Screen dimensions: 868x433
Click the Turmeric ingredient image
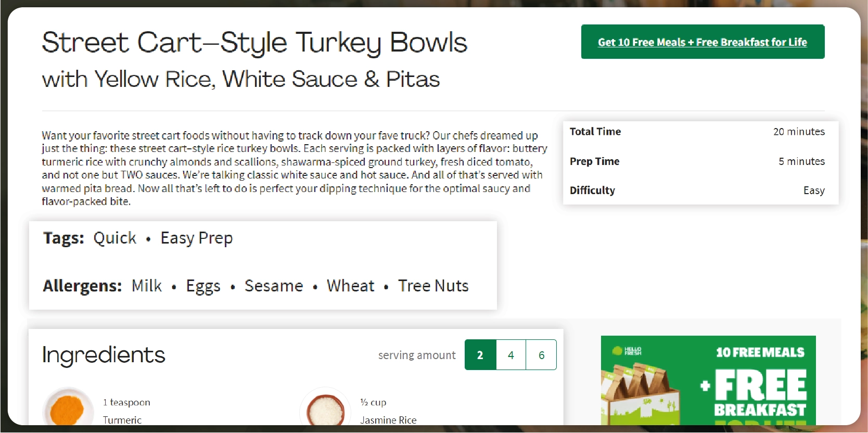tap(68, 407)
